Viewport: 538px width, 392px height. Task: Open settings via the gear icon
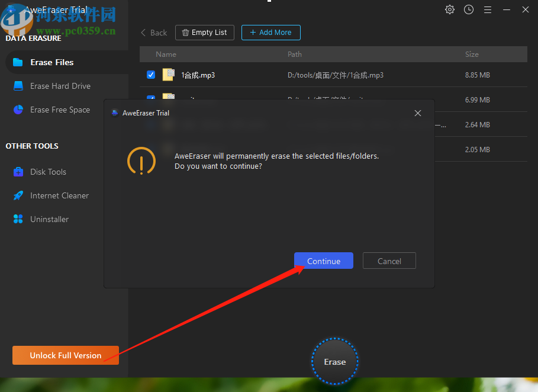point(450,9)
